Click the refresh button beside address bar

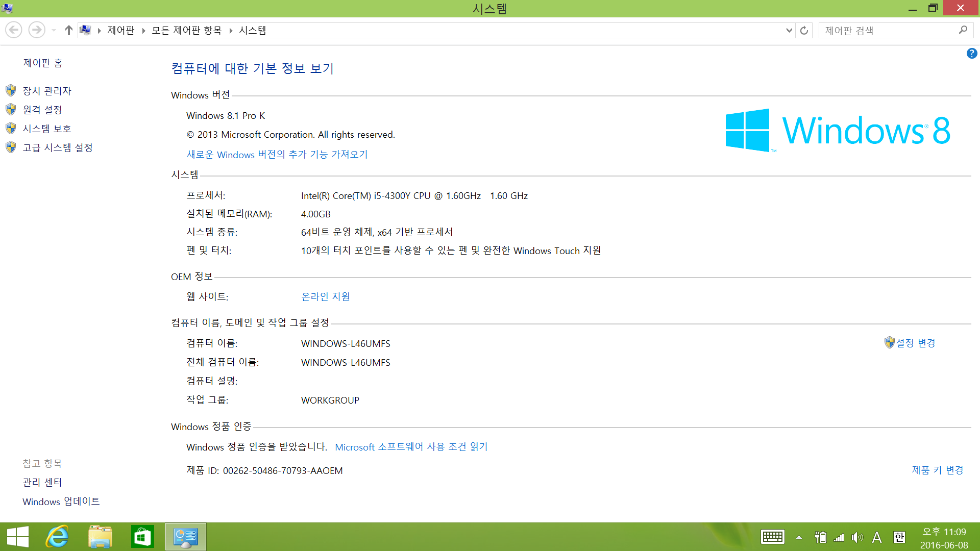pyautogui.click(x=804, y=31)
